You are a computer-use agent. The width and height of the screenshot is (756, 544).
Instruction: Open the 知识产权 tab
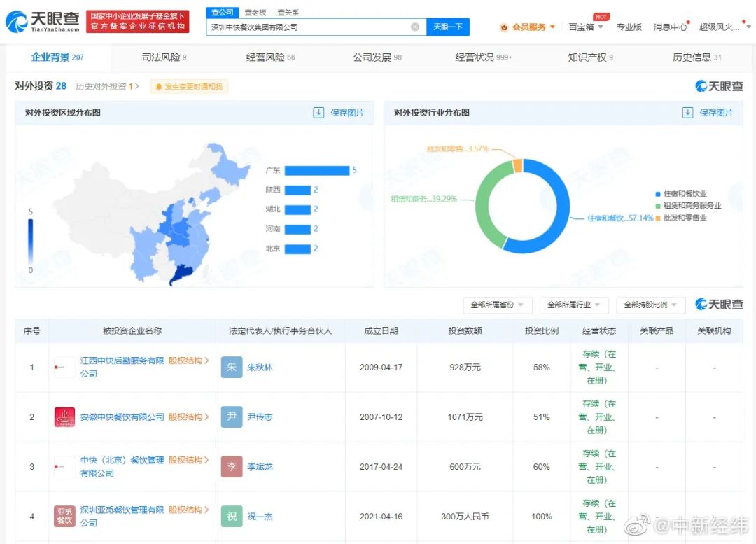pos(590,57)
